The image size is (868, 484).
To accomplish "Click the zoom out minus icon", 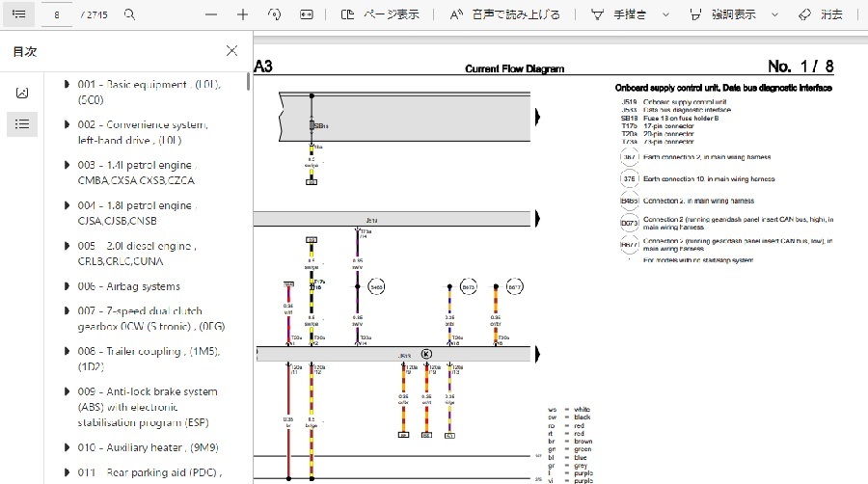I will coord(211,14).
